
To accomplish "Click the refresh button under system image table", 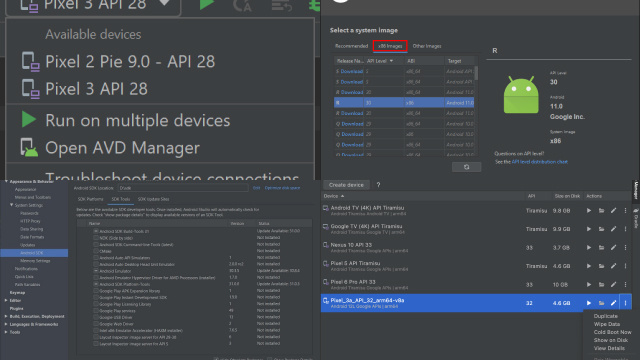I will click(467, 167).
